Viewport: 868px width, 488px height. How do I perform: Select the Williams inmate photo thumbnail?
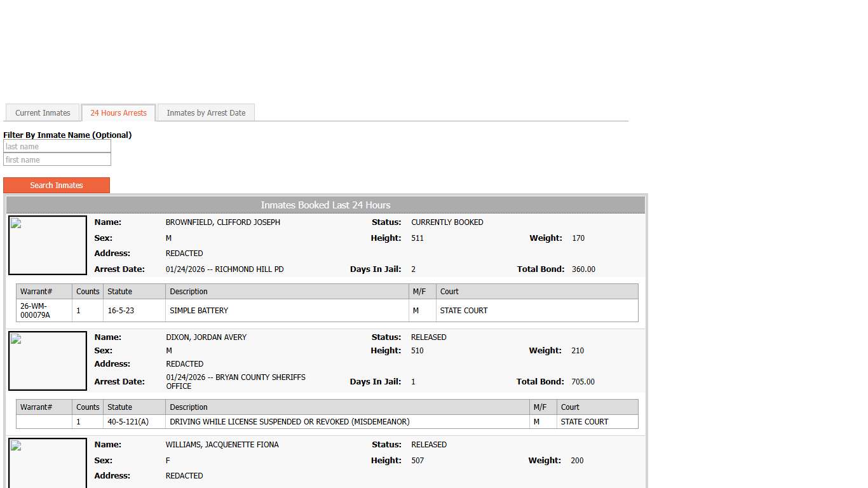click(48, 463)
